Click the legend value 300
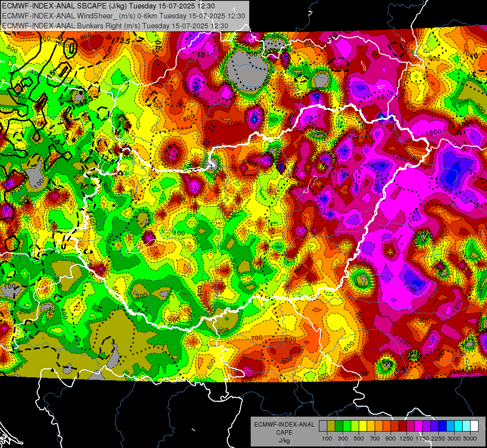 343,439
